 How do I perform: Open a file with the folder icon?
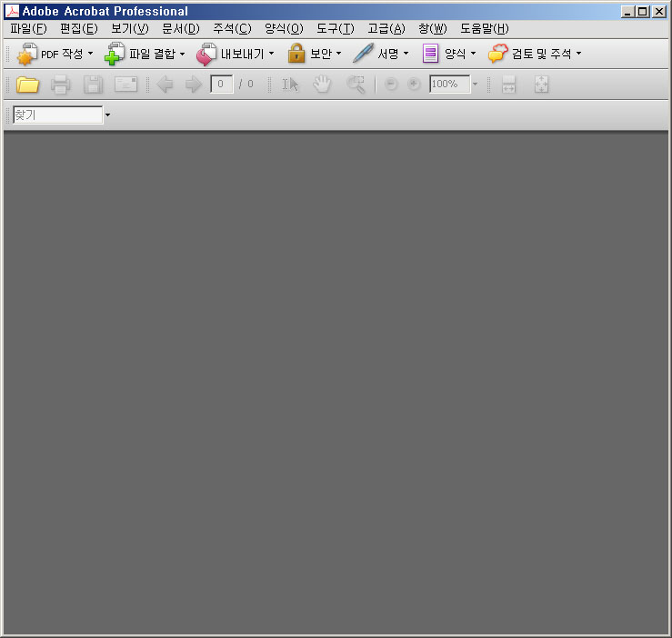click(27, 85)
